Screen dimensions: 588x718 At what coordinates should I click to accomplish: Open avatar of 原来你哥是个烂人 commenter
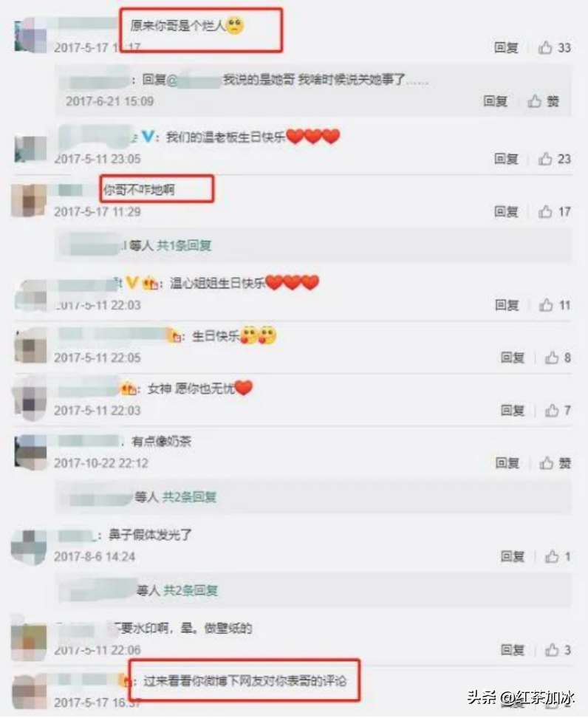(30, 35)
